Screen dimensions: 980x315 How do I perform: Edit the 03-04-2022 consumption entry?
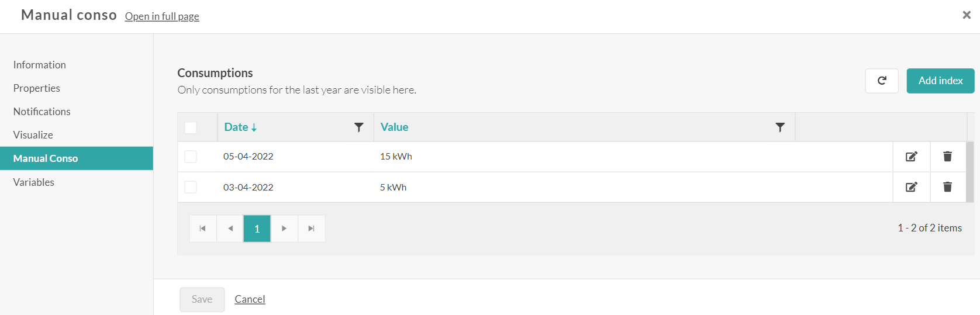tap(911, 187)
